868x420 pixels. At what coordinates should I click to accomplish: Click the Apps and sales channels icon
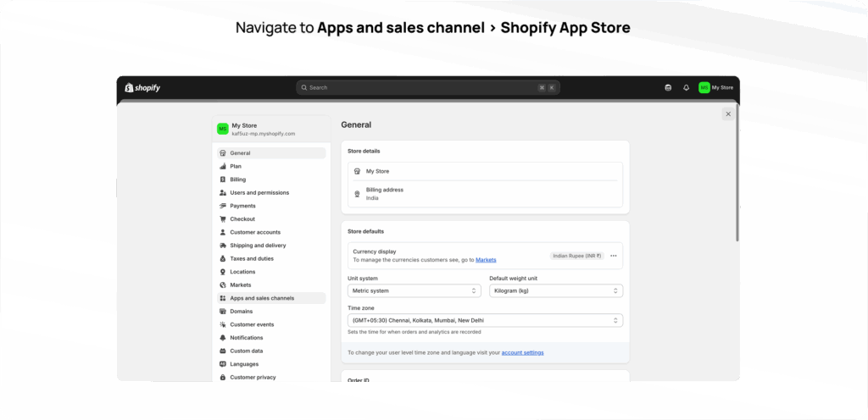click(223, 298)
